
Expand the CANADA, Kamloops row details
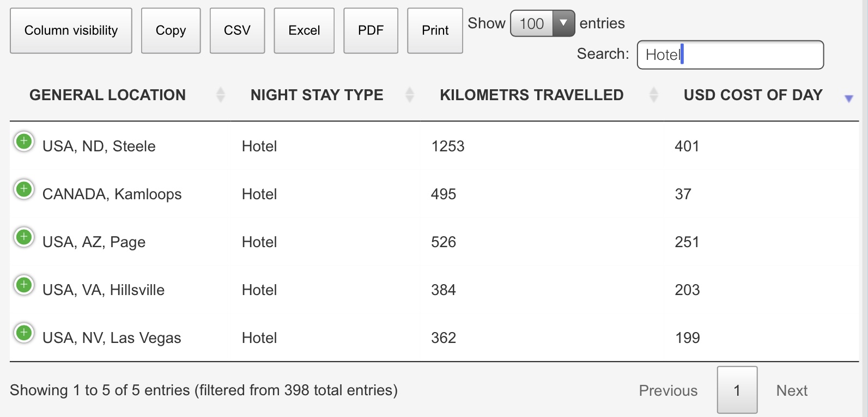[24, 189]
